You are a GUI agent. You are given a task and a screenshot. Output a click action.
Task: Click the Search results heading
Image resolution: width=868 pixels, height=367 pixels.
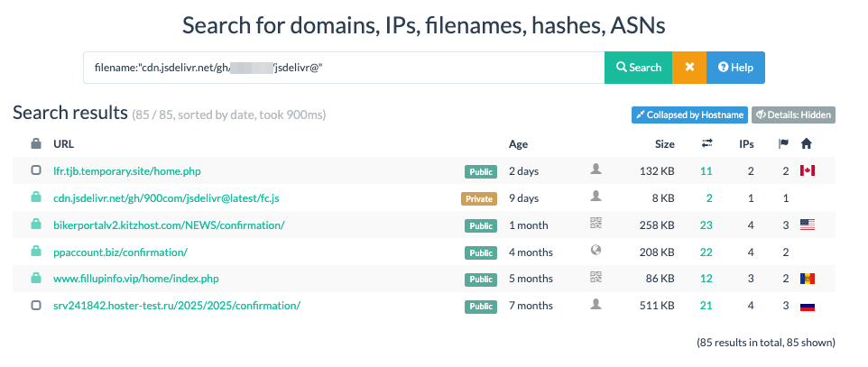(x=70, y=113)
